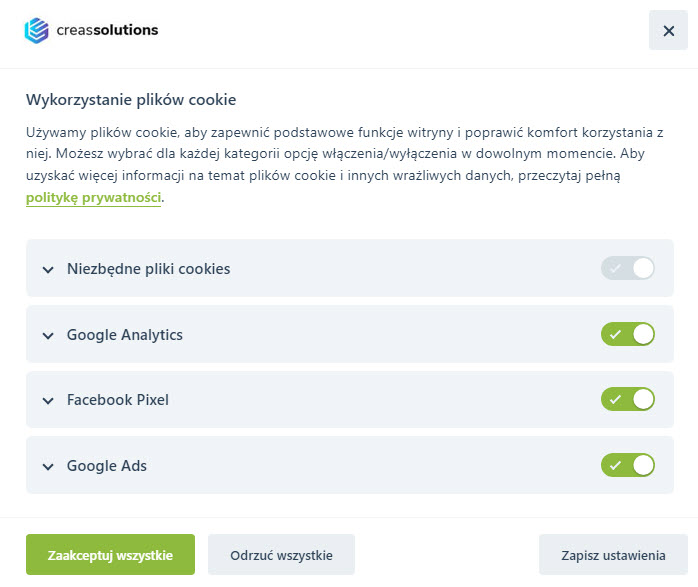Open the polityka prywatności link
Image resolution: width=698 pixels, height=587 pixels.
pos(93,198)
